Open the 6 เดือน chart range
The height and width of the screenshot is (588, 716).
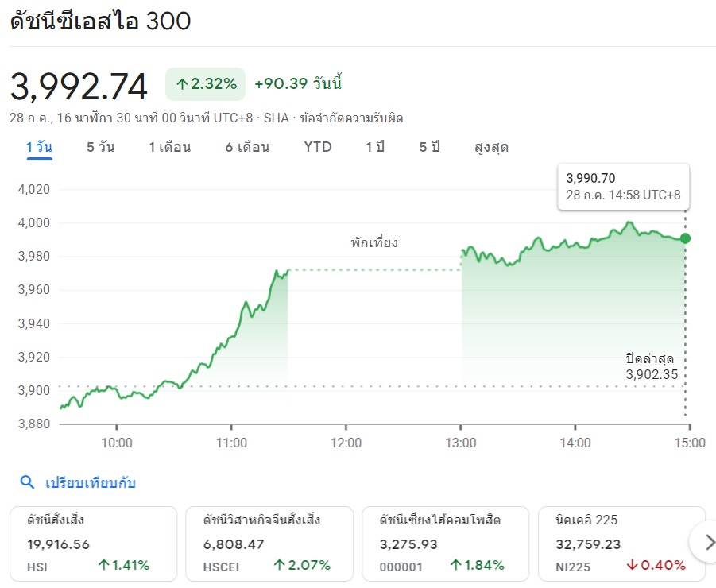tap(247, 147)
